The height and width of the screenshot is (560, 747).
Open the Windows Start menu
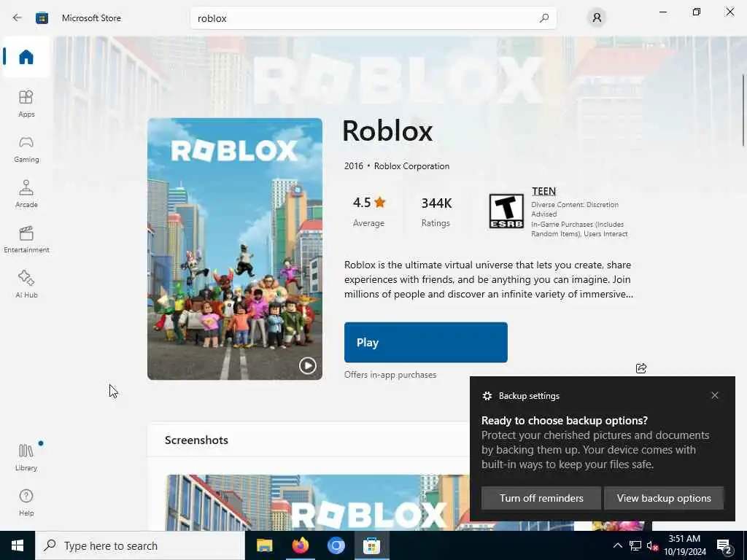point(18,545)
